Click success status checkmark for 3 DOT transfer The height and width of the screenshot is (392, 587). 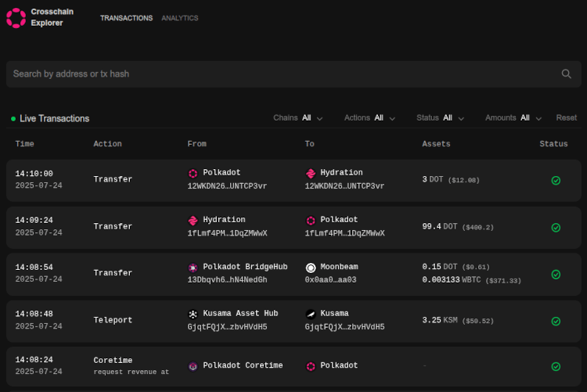pos(556,180)
